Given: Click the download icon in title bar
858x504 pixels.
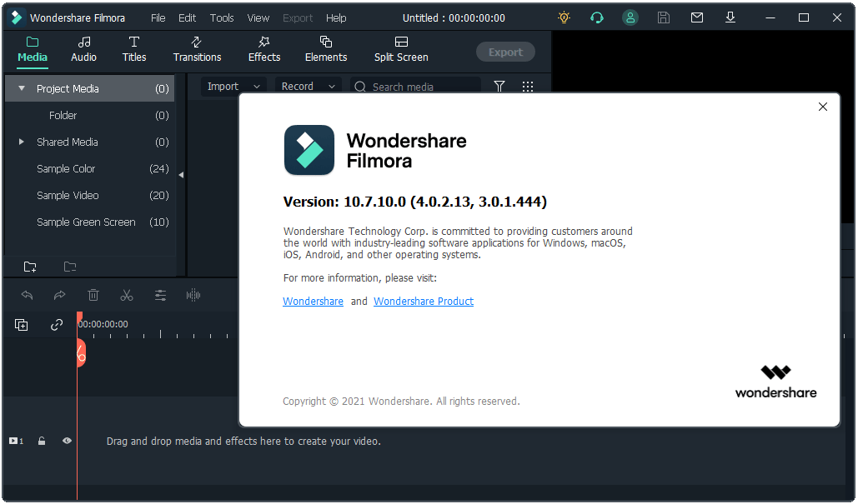Looking at the screenshot, I should [x=730, y=17].
